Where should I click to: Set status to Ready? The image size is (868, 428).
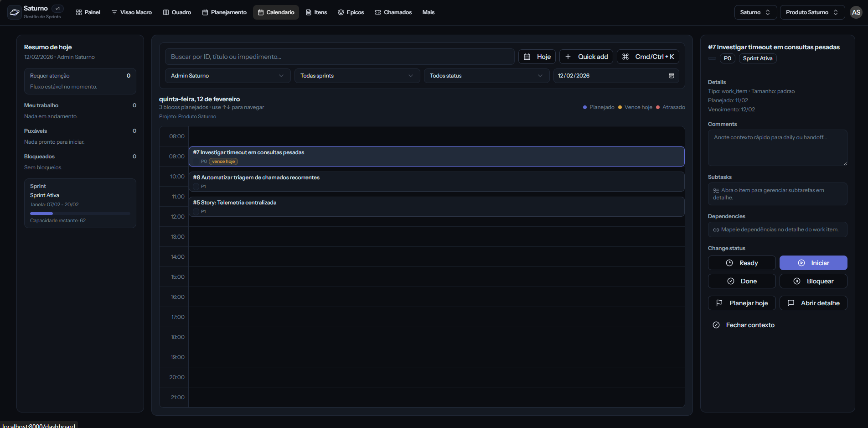coord(741,263)
